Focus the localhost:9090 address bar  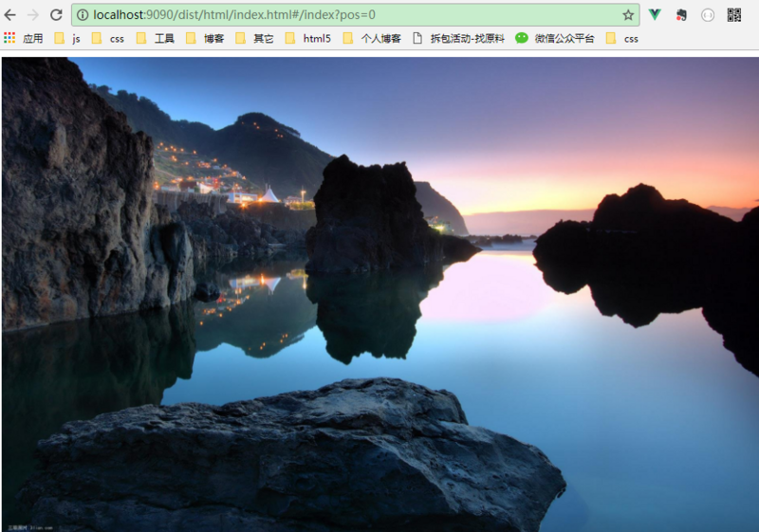point(355,15)
